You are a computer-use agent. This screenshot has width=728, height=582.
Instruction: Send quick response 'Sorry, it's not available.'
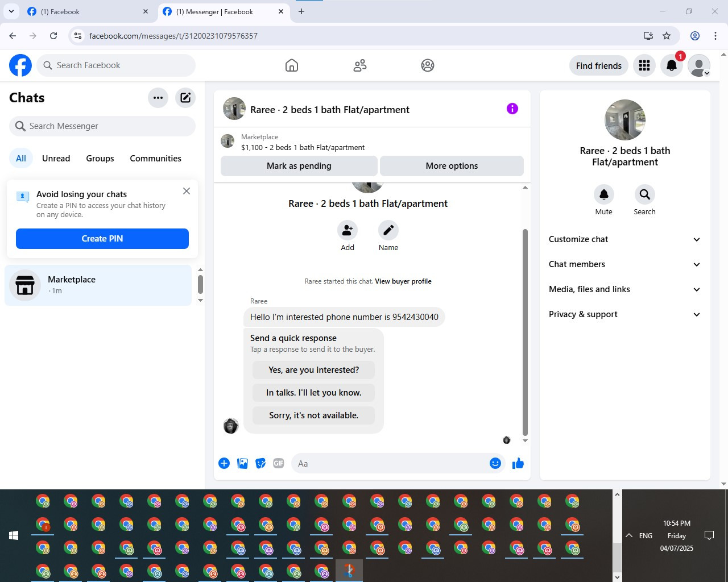(x=314, y=415)
